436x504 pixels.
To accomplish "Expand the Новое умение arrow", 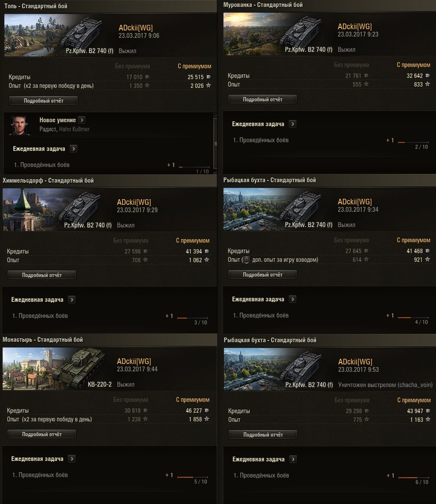I will [x=82, y=120].
